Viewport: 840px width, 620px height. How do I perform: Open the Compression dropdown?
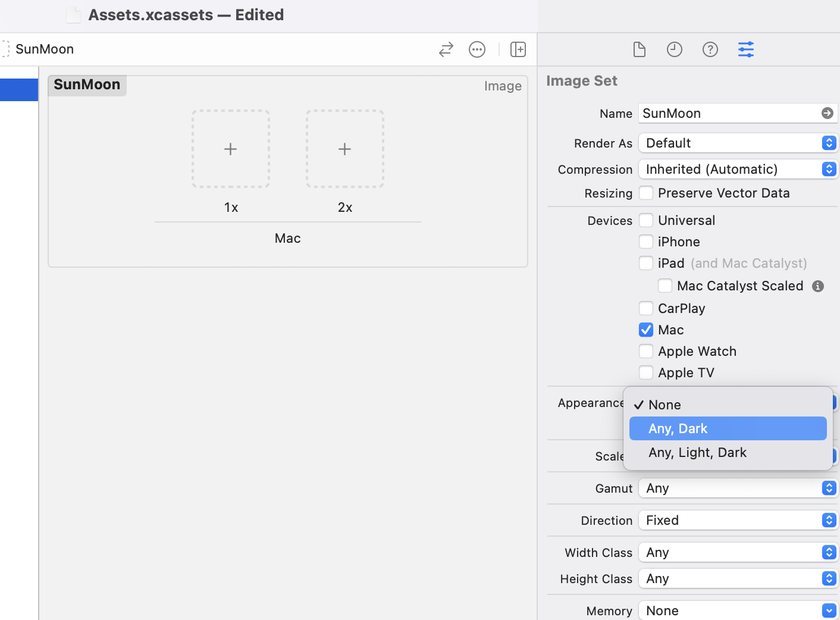(738, 169)
